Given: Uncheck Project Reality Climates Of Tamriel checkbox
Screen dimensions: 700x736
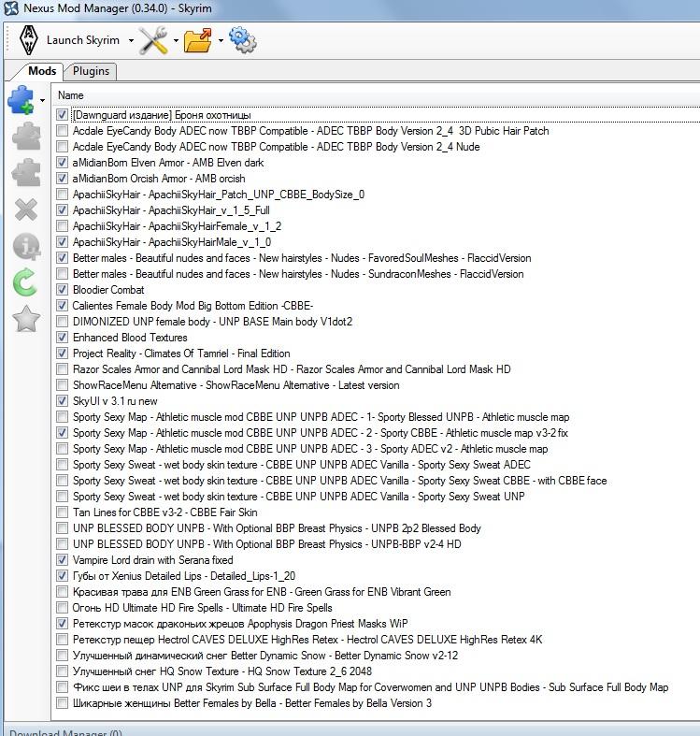Looking at the screenshot, I should click(62, 354).
